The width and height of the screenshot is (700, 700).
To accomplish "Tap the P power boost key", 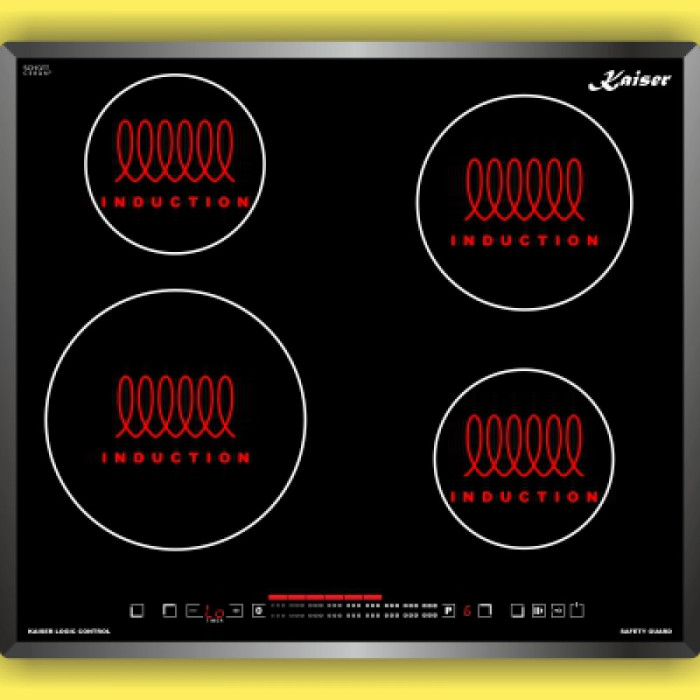I will pos(449,611).
